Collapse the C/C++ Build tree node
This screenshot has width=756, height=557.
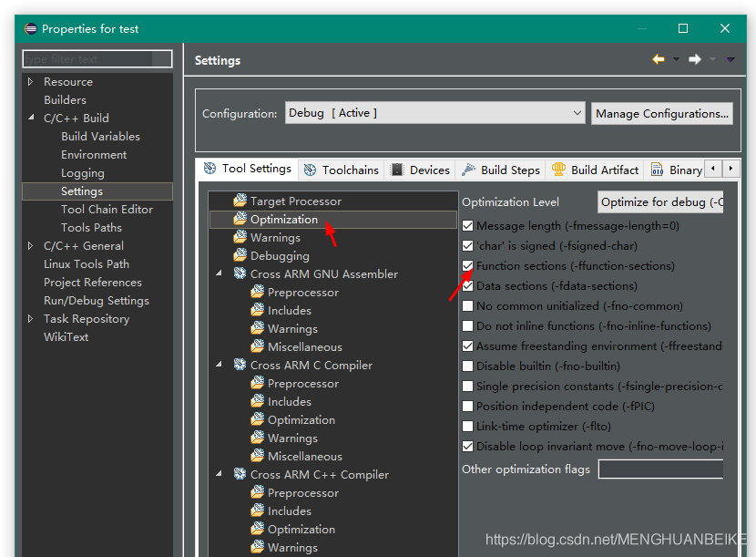pos(30,119)
